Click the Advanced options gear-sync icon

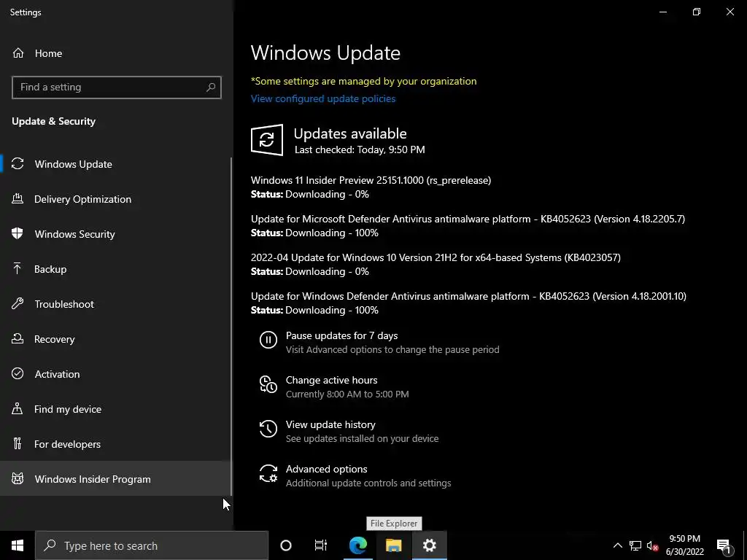click(268, 473)
